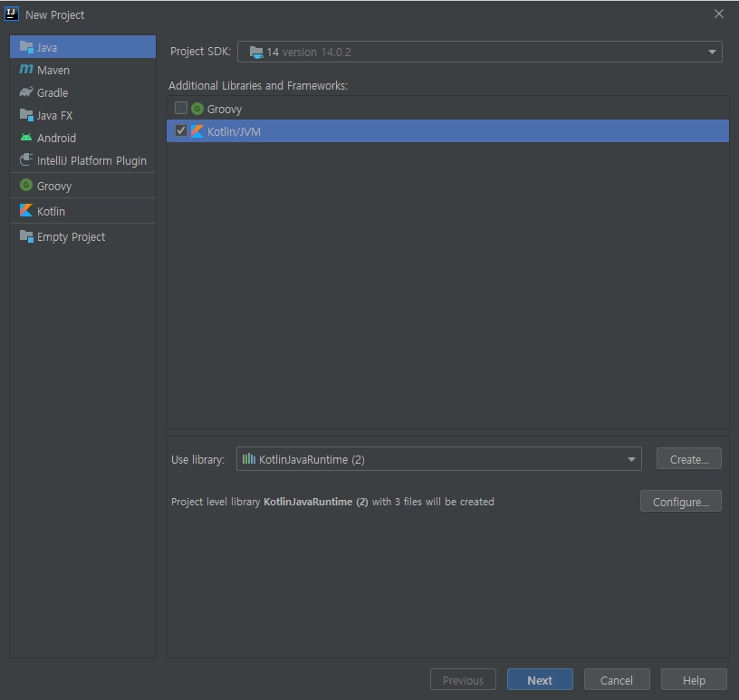The image size is (739, 700).
Task: Click 'Additional Libraries and Frameworks:' label
Action: (258, 85)
